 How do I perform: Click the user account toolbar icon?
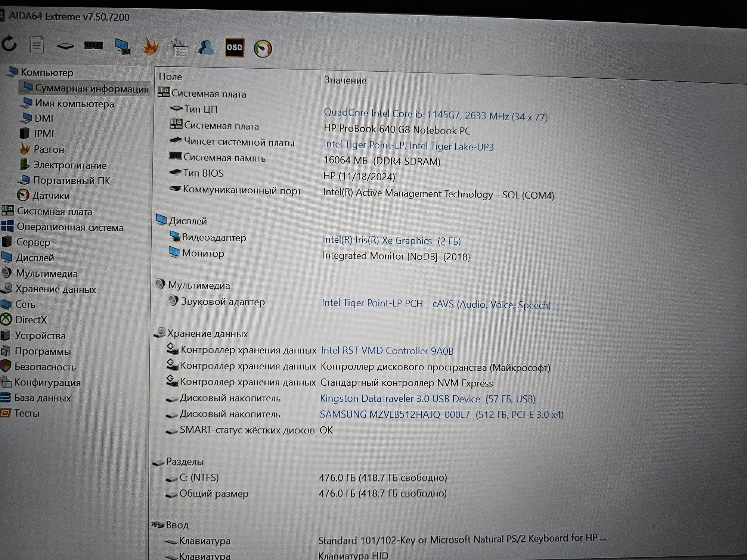pyautogui.click(x=206, y=47)
